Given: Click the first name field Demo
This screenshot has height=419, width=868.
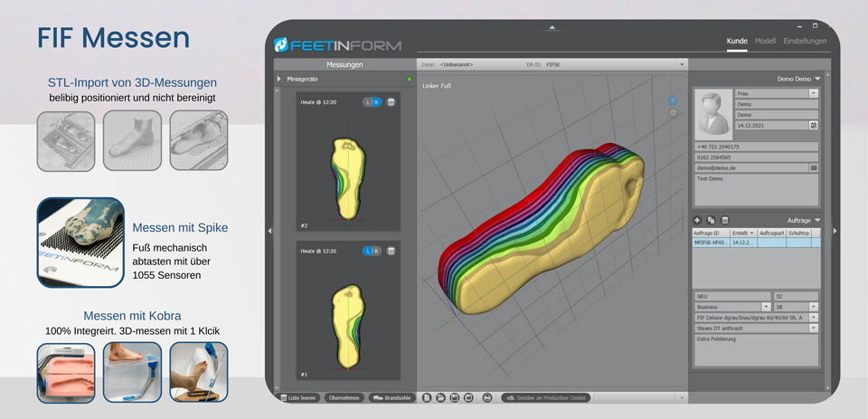Looking at the screenshot, I should [777, 104].
